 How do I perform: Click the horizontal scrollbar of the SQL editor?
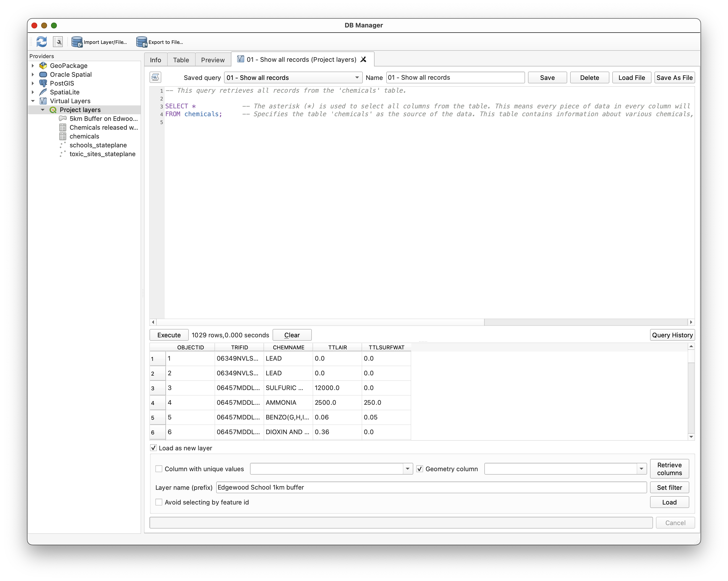point(320,322)
